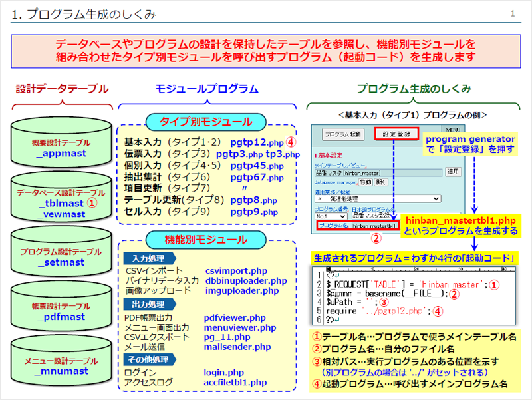
Task: Open the プログラム番号 No.1 dropdown
Action: (x=331, y=216)
